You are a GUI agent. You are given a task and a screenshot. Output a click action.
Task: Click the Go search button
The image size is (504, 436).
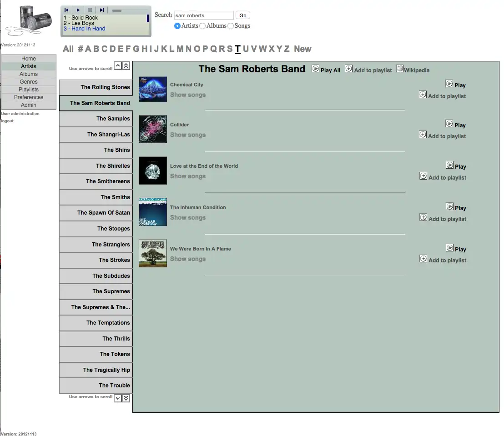pyautogui.click(x=243, y=15)
